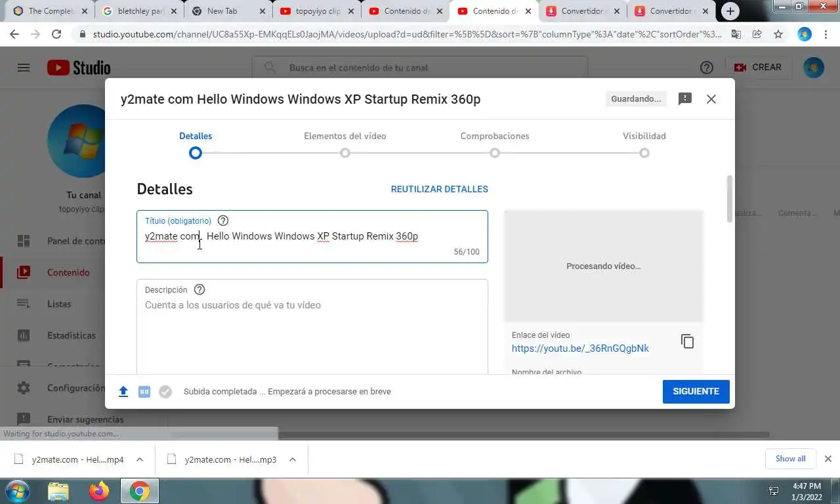Click REUTILIZAR DETALLES link
The height and width of the screenshot is (504, 840).
pos(440,189)
